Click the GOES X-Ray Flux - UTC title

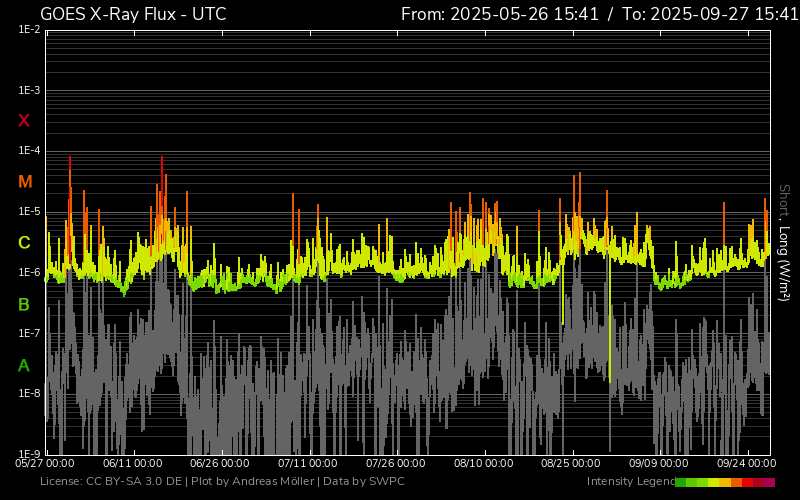(133, 14)
